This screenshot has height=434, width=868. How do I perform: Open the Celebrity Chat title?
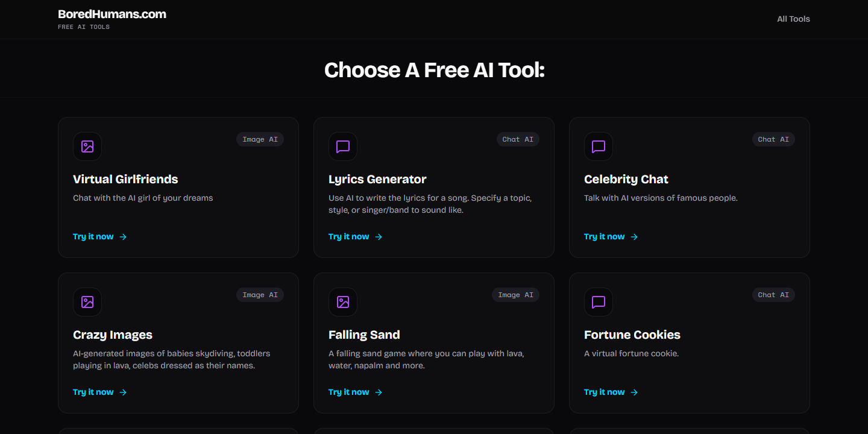pos(626,179)
